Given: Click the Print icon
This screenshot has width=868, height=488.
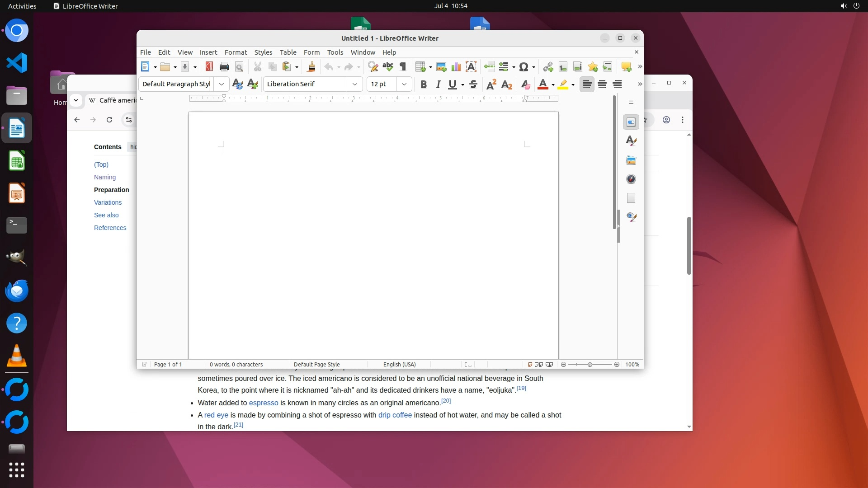Looking at the screenshot, I should tap(224, 67).
